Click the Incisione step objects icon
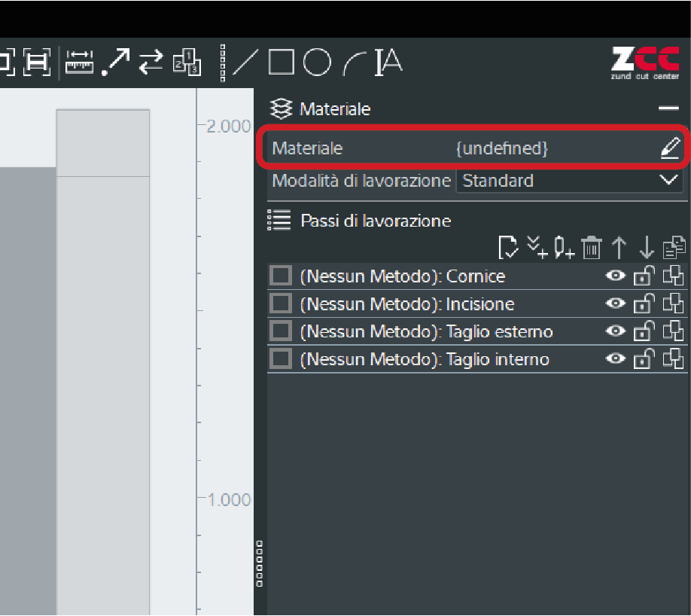Screen dimensions: 691x616 pos(674,303)
